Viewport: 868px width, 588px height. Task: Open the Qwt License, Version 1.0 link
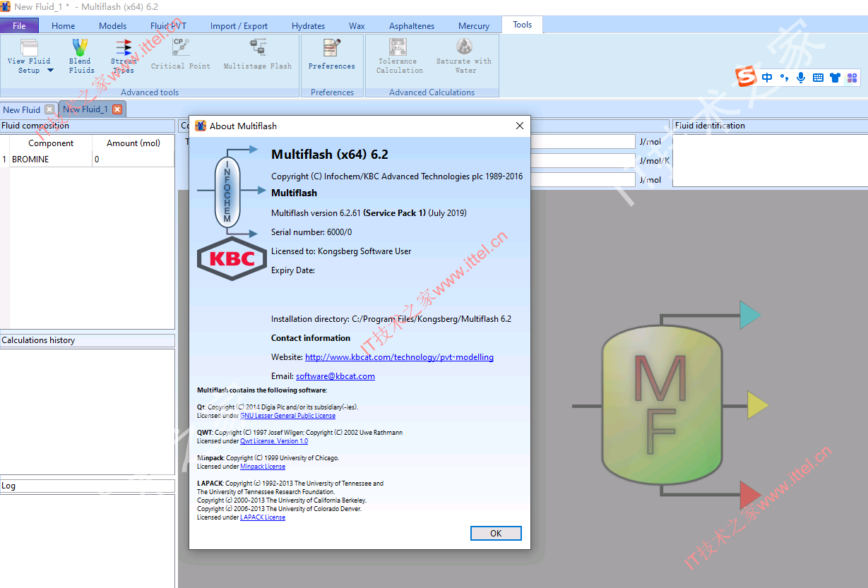coord(274,441)
